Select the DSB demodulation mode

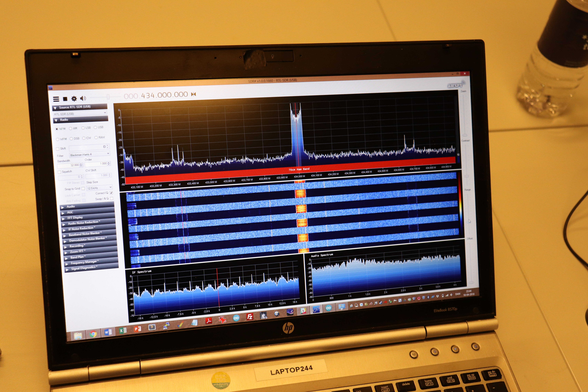[74, 138]
